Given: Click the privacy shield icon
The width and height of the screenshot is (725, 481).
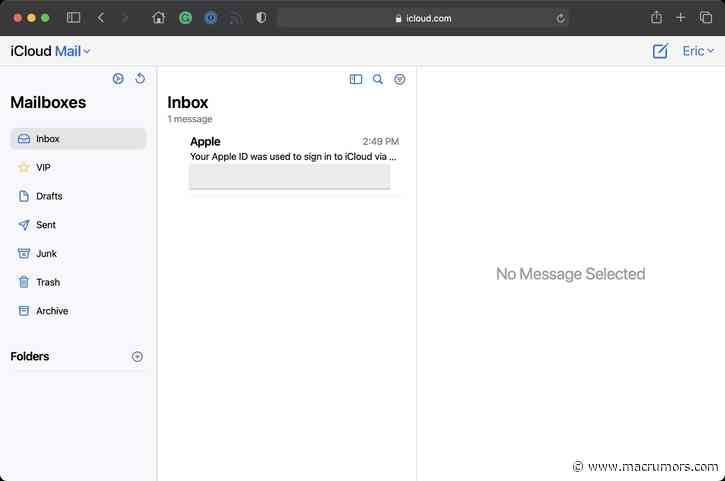Looking at the screenshot, I should tap(261, 18).
